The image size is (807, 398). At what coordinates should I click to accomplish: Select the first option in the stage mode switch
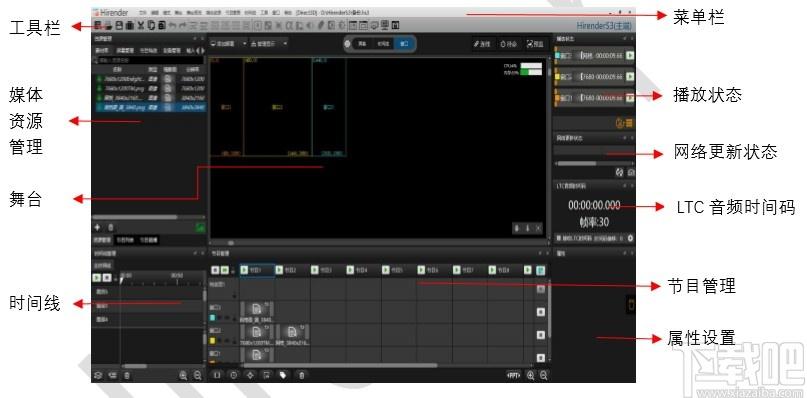(x=362, y=44)
